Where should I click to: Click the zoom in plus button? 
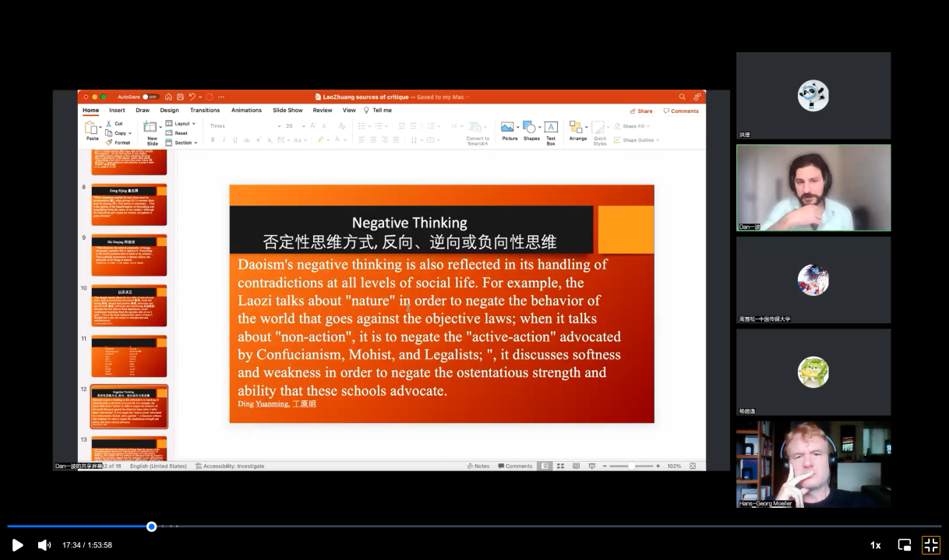pyautogui.click(x=658, y=466)
